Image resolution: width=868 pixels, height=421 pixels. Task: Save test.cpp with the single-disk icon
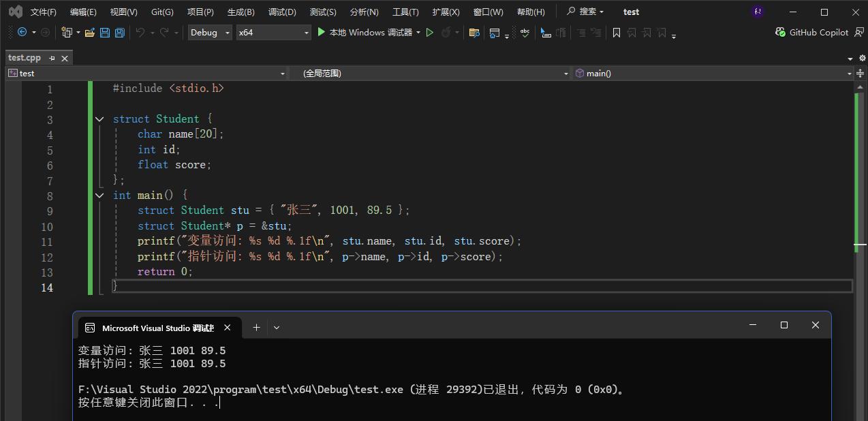click(x=105, y=32)
